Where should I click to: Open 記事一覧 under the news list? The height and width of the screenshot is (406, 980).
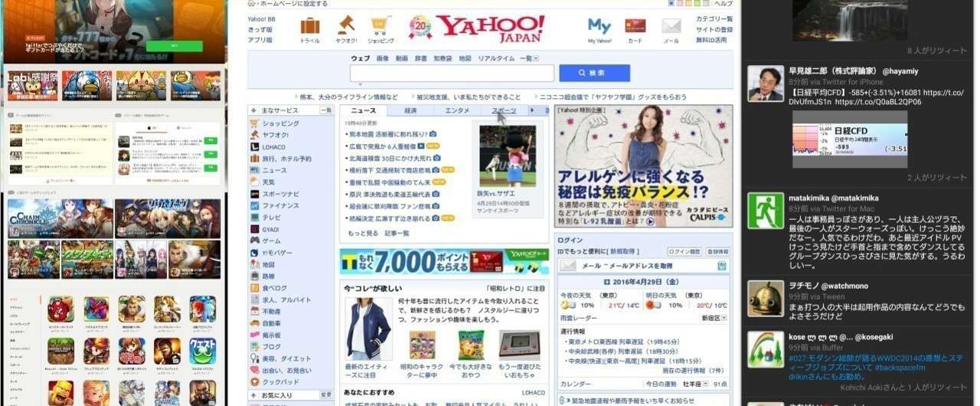coord(397,233)
